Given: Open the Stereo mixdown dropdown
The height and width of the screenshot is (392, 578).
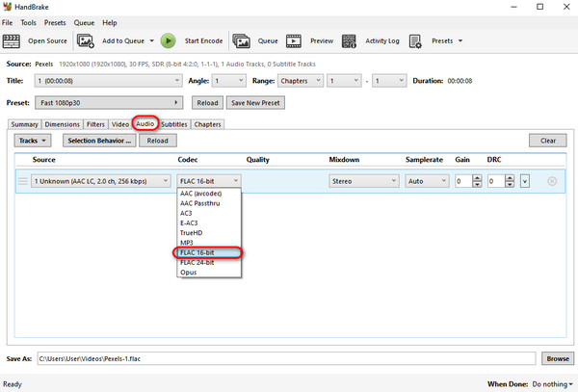Looking at the screenshot, I should (364, 181).
